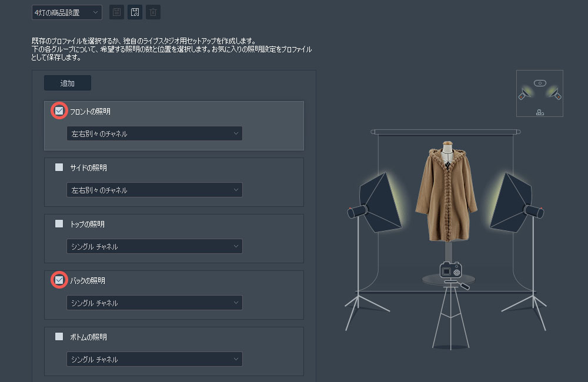Open the サイドの照明 channel dropdown
Screen dimensions: 588x382
[154, 190]
